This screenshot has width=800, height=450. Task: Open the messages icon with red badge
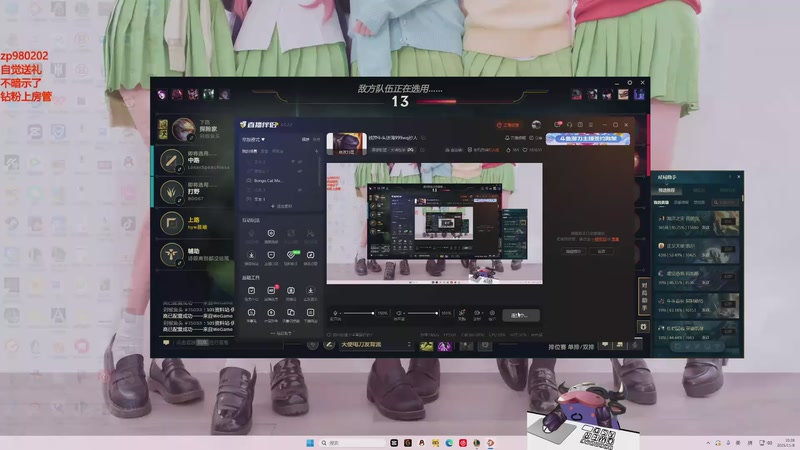tap(558, 124)
